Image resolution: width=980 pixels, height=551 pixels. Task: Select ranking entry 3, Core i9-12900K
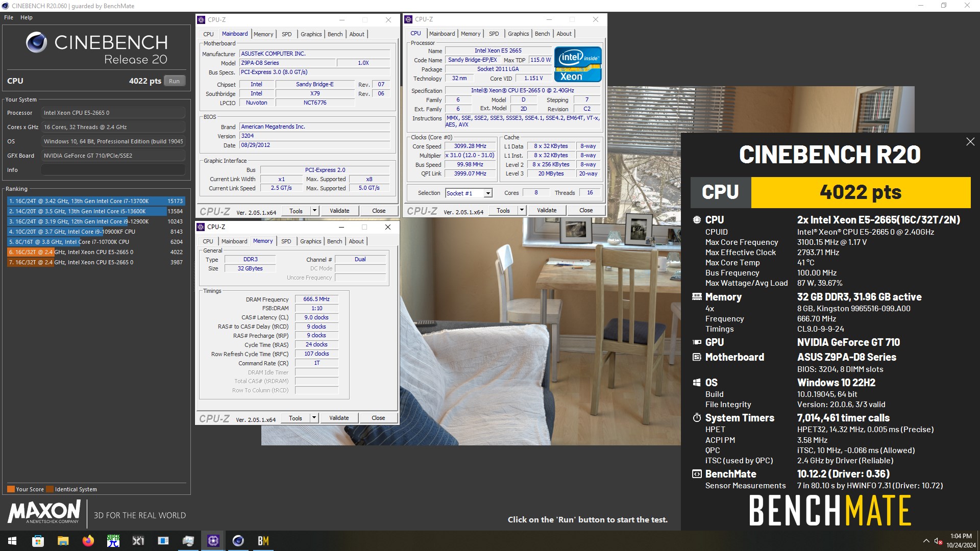pos(96,221)
